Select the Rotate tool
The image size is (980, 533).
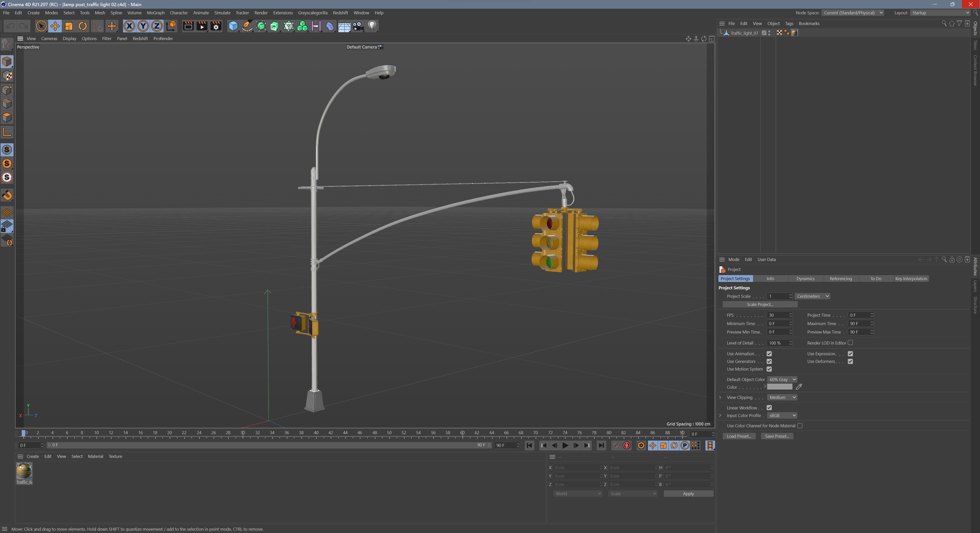pyautogui.click(x=82, y=26)
